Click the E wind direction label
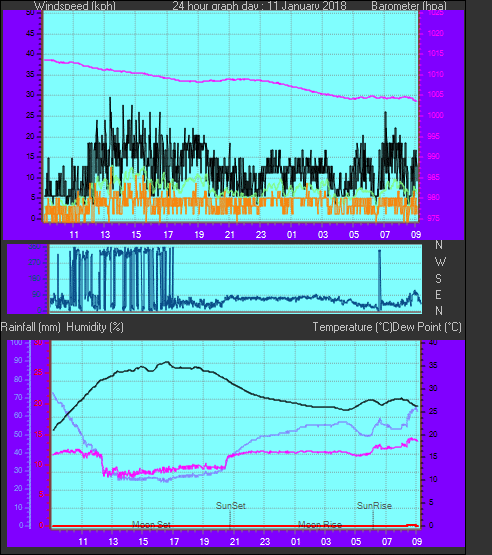Screen dimensions: 492x555 point(439,294)
